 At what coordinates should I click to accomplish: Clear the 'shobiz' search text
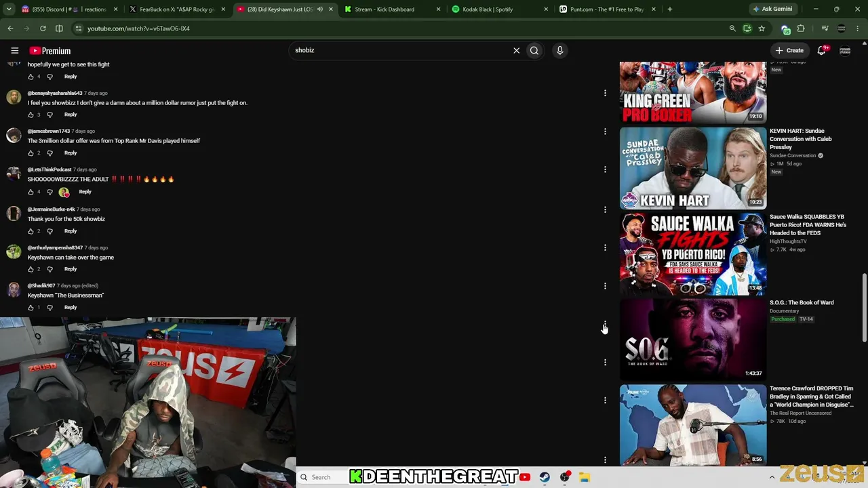(516, 50)
